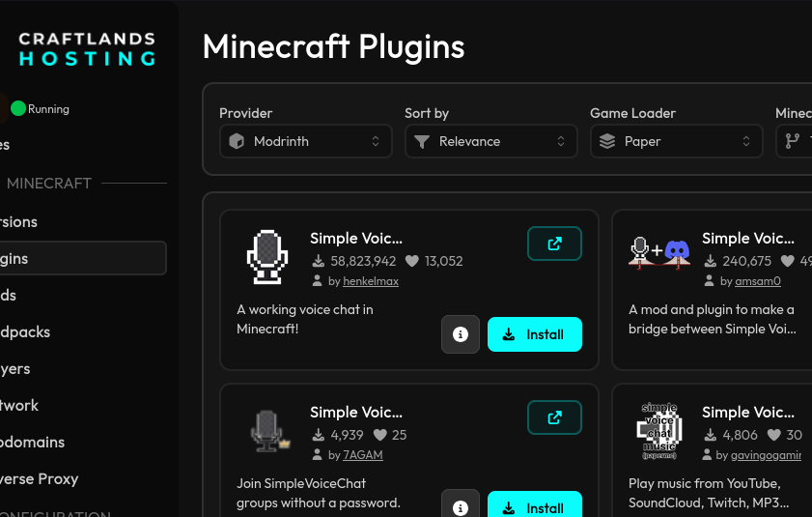
Task: Click the Craftlands Hosting logo
Action: click(87, 49)
